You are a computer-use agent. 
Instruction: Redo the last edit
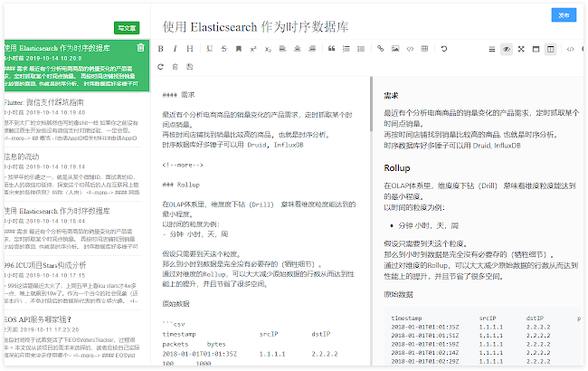[x=160, y=67]
